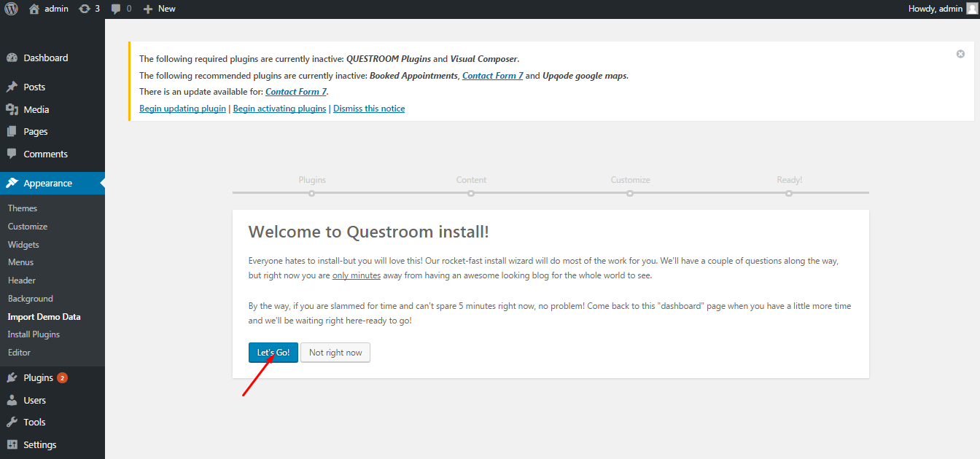Click the Begin activating plugins link
This screenshot has width=980, height=459.
(x=279, y=109)
